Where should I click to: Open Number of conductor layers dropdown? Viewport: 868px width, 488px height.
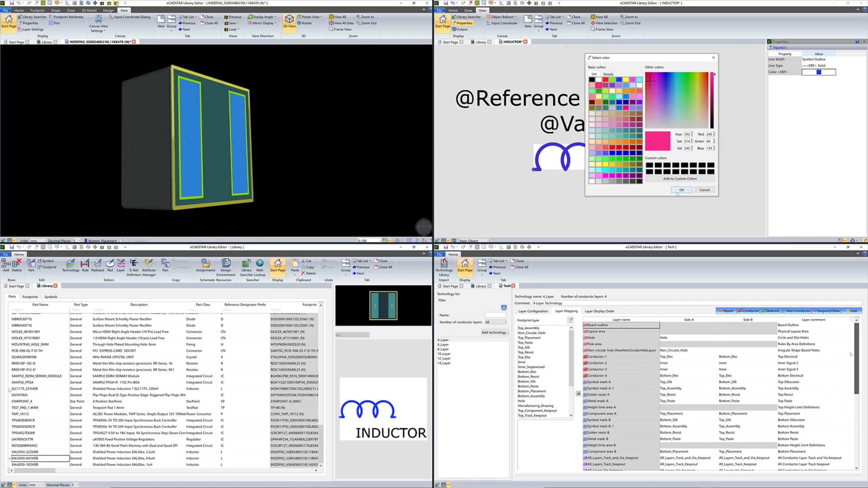(x=495, y=322)
